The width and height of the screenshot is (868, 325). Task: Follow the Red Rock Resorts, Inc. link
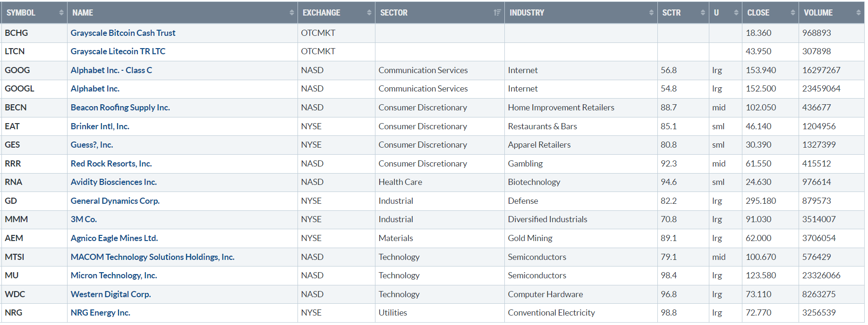click(x=111, y=164)
